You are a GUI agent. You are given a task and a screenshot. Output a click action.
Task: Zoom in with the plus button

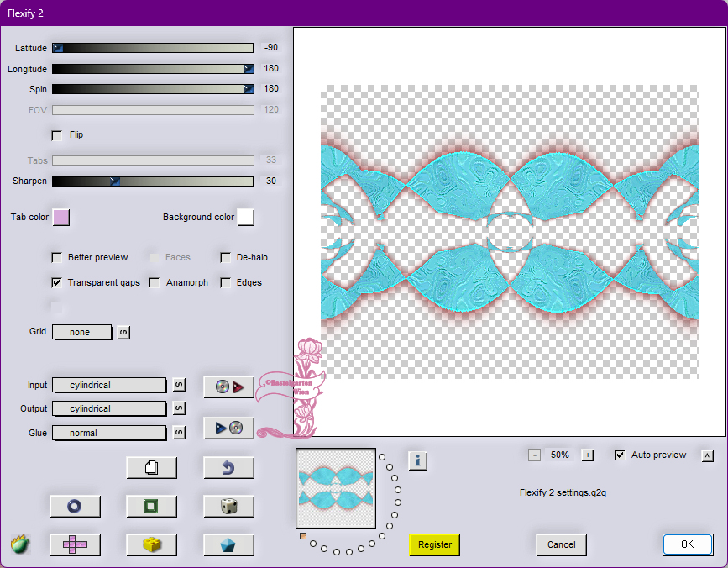coord(588,455)
